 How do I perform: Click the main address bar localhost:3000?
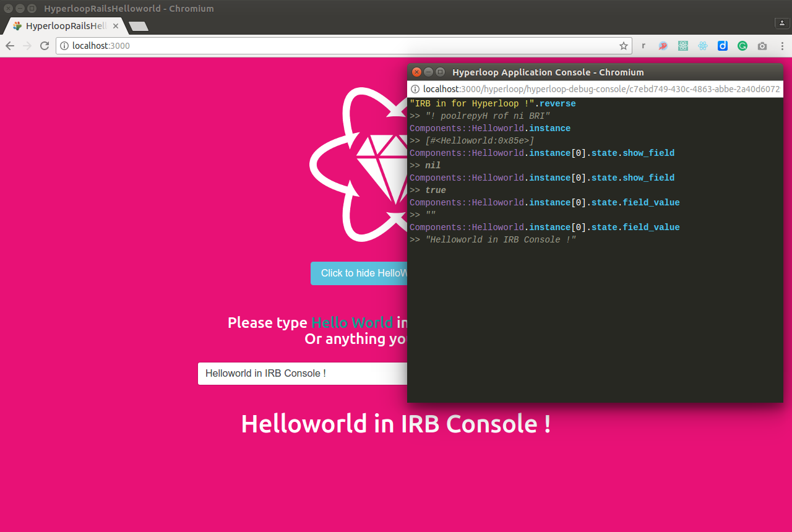(343, 46)
